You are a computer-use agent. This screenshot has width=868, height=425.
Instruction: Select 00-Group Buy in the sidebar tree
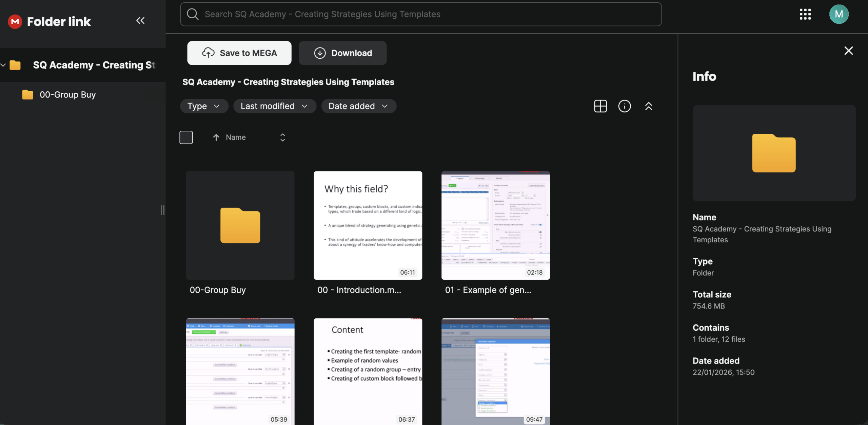(x=67, y=95)
